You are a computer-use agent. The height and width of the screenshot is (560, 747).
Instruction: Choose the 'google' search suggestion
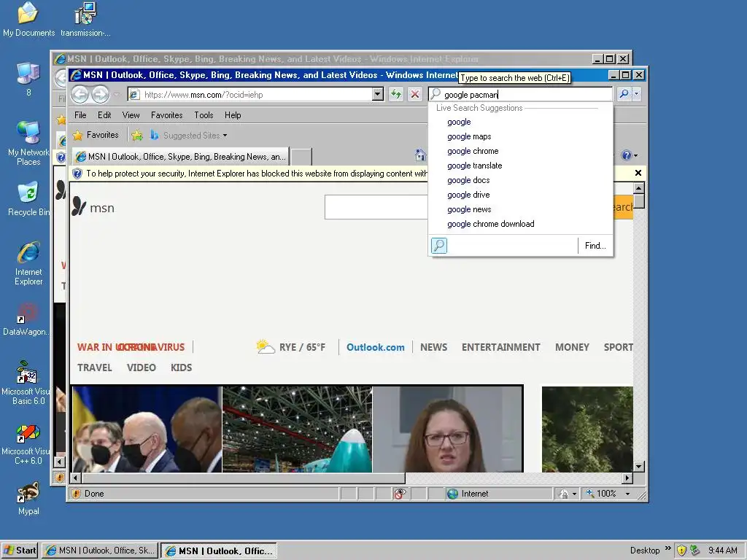coord(460,122)
